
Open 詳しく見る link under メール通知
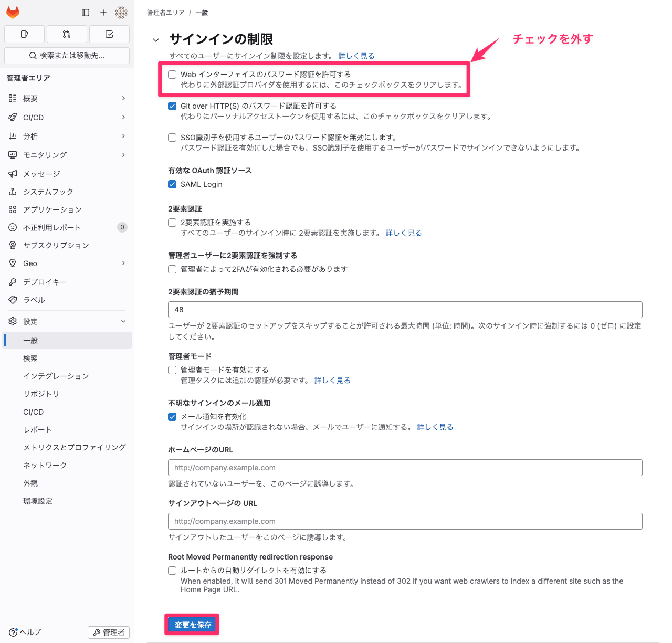pos(435,427)
